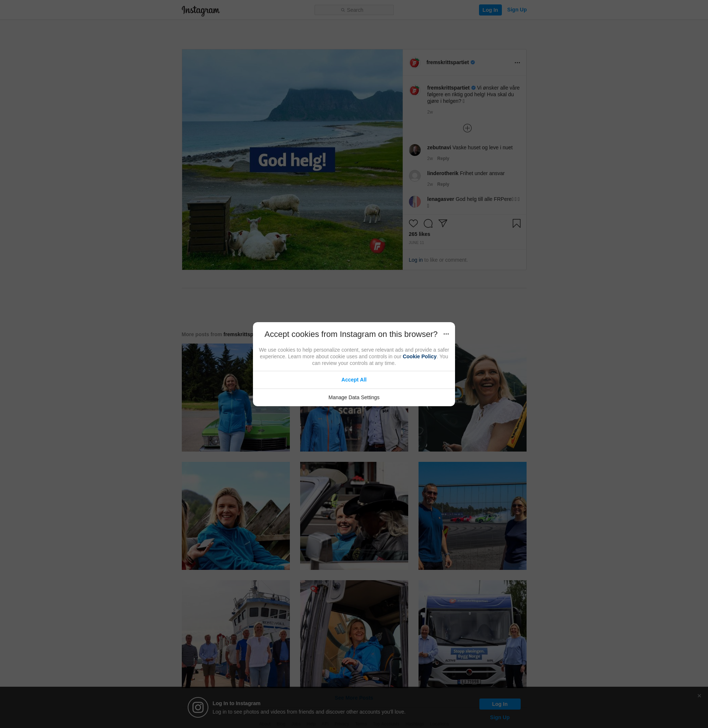Click Instagram camera icon in login banner
The height and width of the screenshot is (728, 708).
click(x=198, y=707)
